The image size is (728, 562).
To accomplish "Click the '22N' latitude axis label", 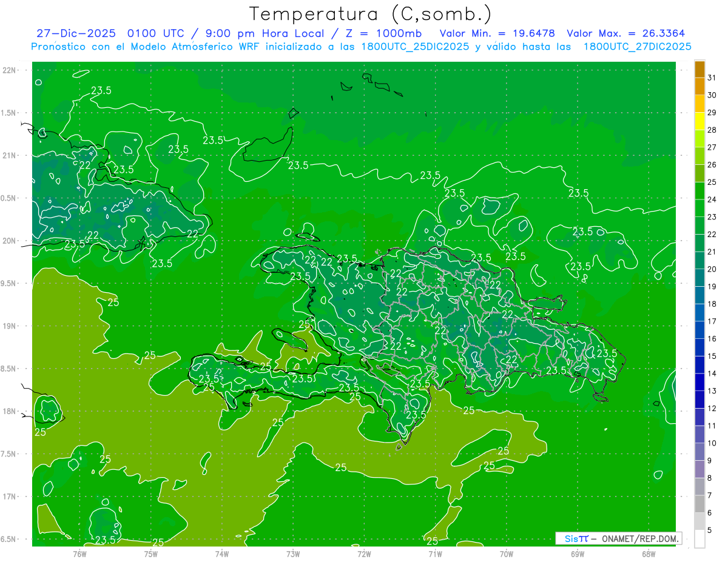I will [10, 70].
